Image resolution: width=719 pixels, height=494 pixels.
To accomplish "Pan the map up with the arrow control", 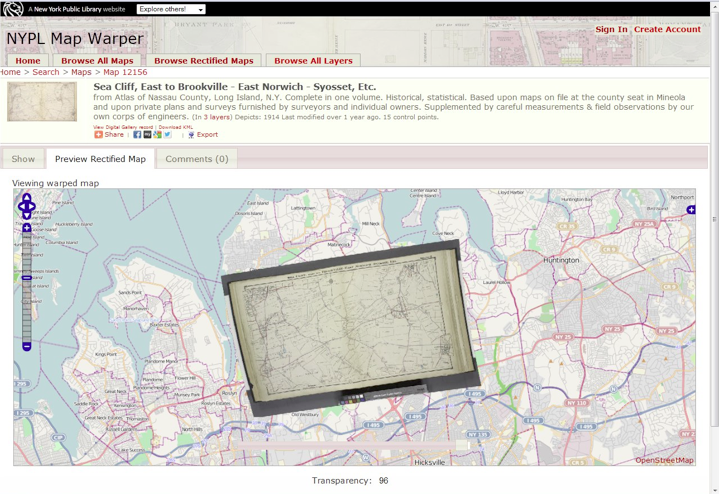I will [27, 198].
